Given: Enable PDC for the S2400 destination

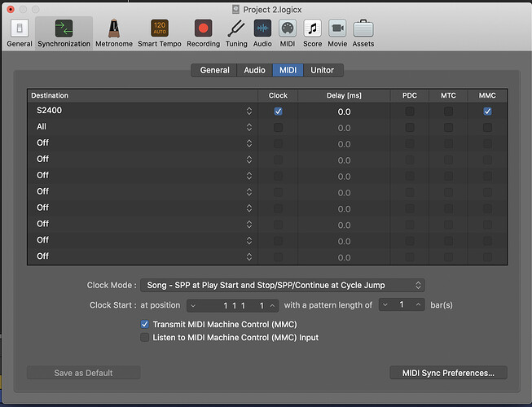Looking at the screenshot, I should click(410, 112).
